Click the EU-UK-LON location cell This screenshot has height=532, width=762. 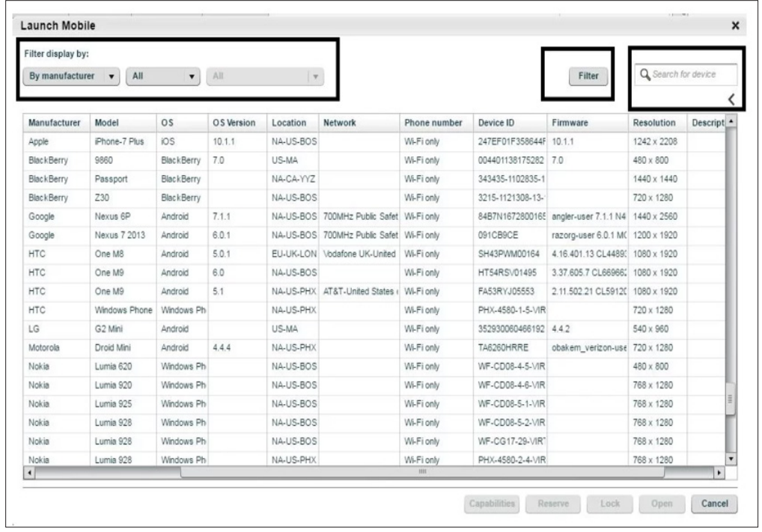coord(293,254)
